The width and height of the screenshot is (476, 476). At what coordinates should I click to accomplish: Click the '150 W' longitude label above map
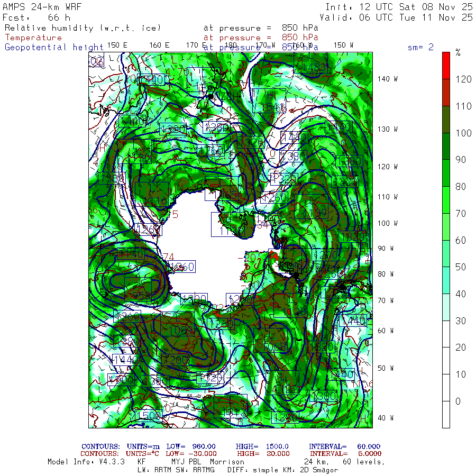tap(343, 45)
